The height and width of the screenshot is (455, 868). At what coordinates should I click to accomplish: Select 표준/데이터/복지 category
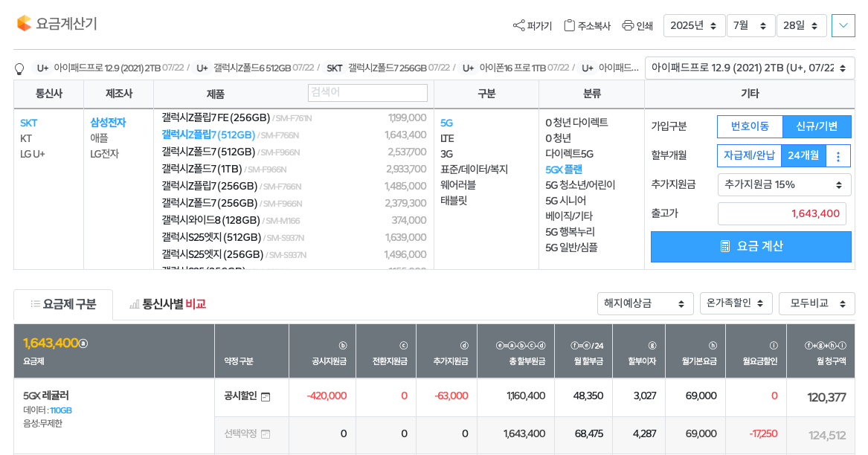click(474, 170)
